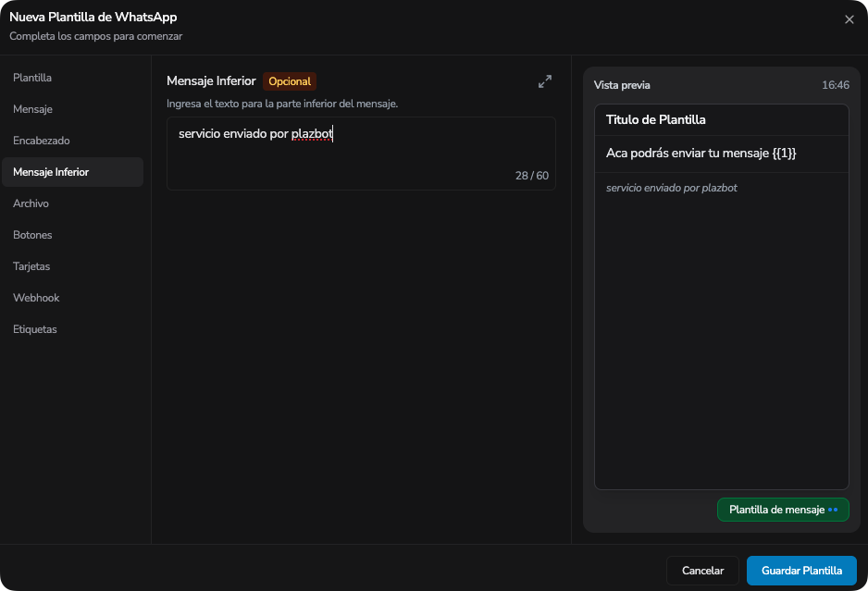Click preview footer servicio enviado por plazbot
Screen dimensions: 868x591
point(672,188)
